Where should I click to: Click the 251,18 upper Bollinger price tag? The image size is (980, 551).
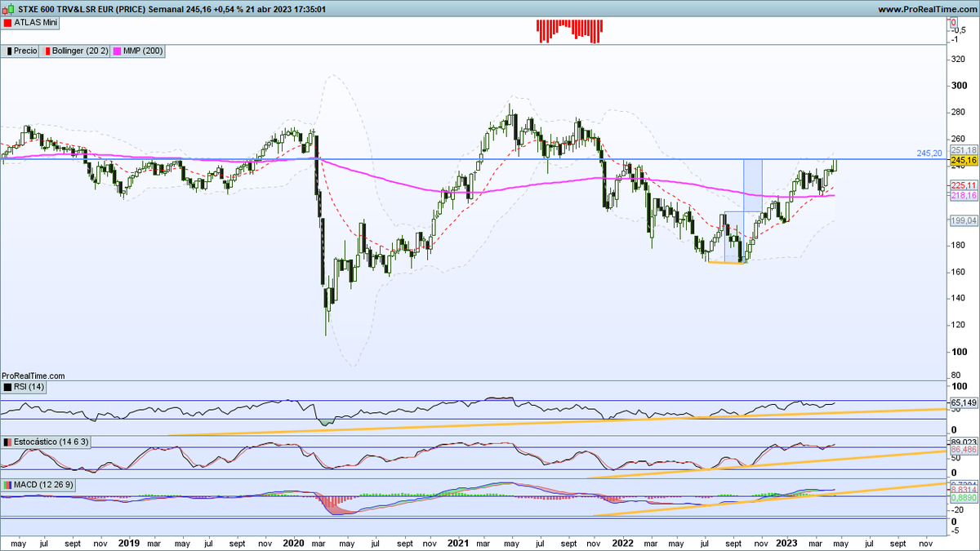click(x=964, y=151)
